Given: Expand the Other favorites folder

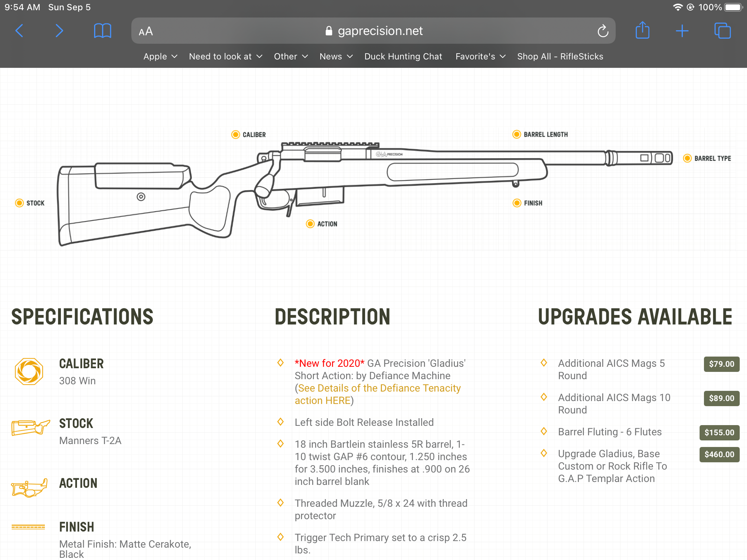Looking at the screenshot, I should click(291, 57).
